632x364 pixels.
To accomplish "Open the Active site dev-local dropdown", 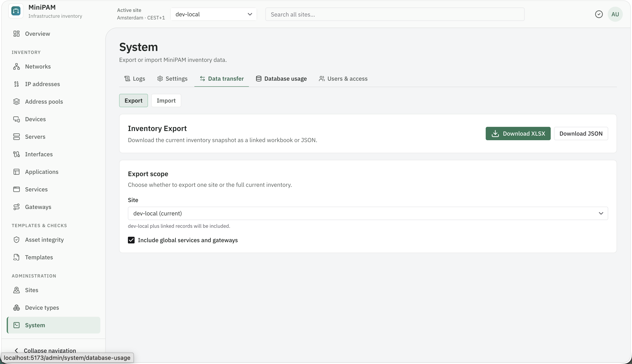I will click(x=214, y=14).
